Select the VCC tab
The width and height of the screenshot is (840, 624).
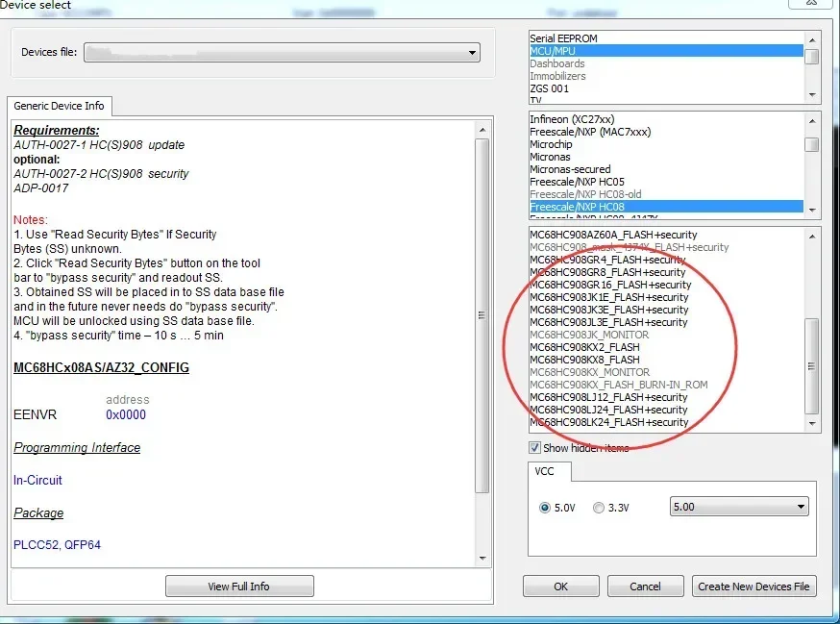click(544, 471)
